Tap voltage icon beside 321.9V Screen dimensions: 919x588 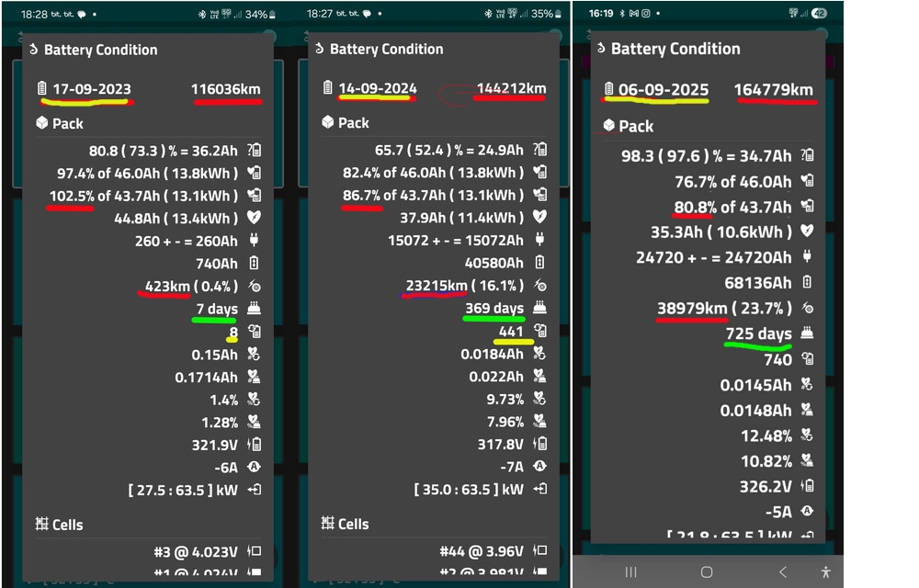pos(254,444)
